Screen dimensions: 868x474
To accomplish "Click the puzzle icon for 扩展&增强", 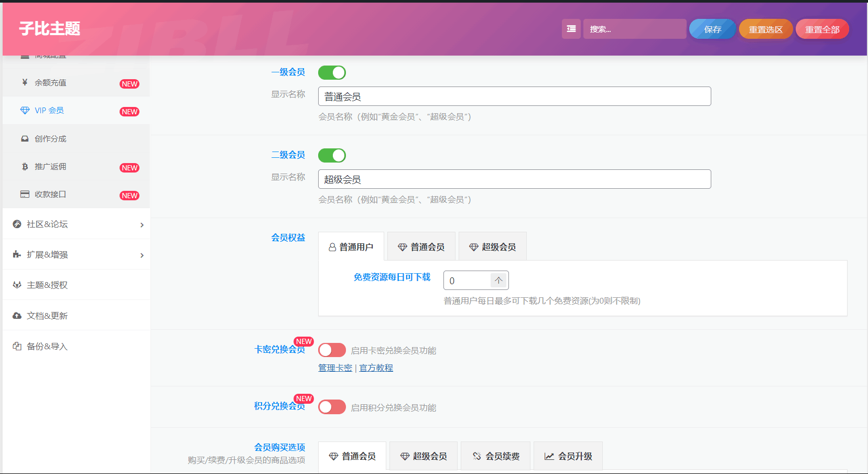I will [17, 254].
